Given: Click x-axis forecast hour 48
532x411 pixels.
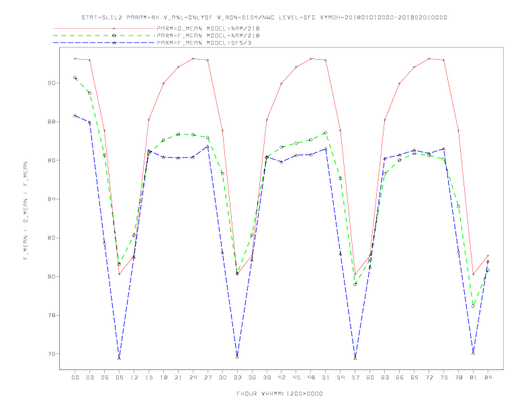Looking at the screenshot, I should [x=311, y=377].
